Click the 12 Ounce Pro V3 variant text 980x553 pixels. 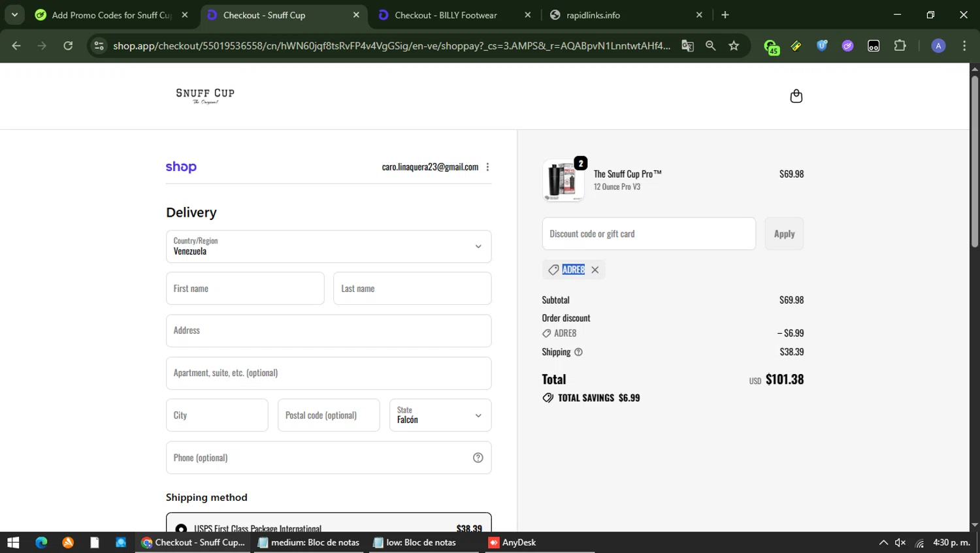click(617, 187)
